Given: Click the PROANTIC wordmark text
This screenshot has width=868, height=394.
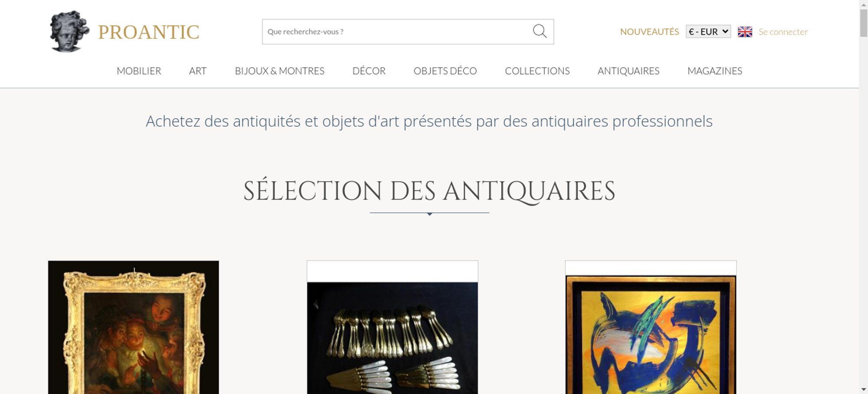Looking at the screenshot, I should pyautogui.click(x=148, y=32).
